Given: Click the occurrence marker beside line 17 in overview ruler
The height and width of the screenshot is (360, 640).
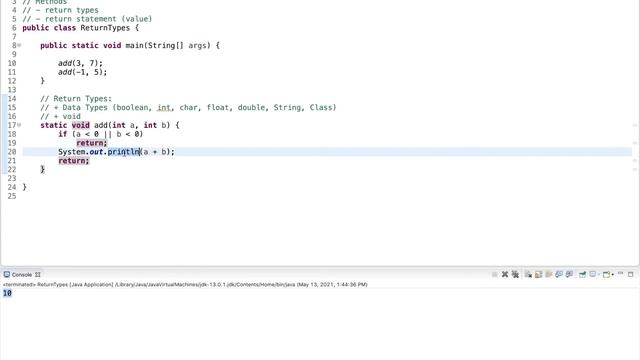Looking at the screenshot, I should pos(635,125).
